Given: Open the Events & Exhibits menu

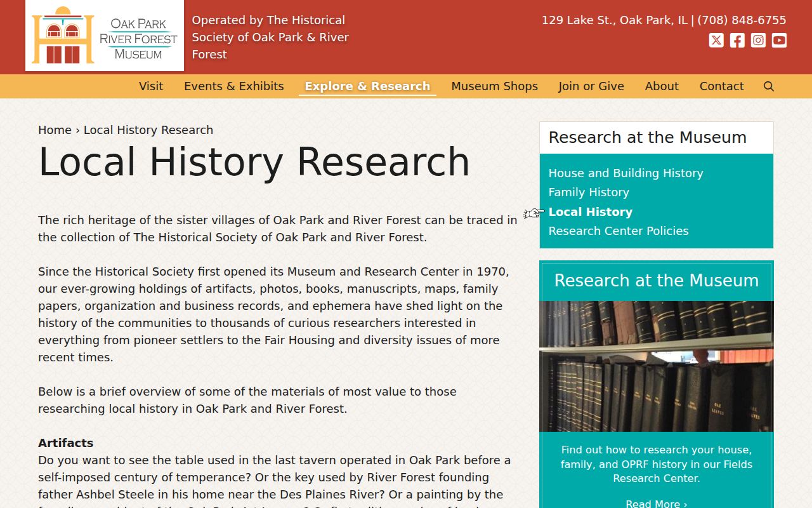Looking at the screenshot, I should click(x=234, y=86).
